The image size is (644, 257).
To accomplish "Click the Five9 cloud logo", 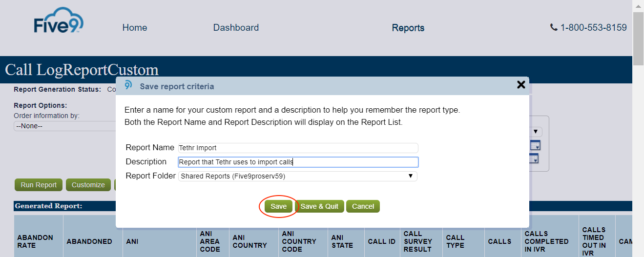I will tap(59, 20).
